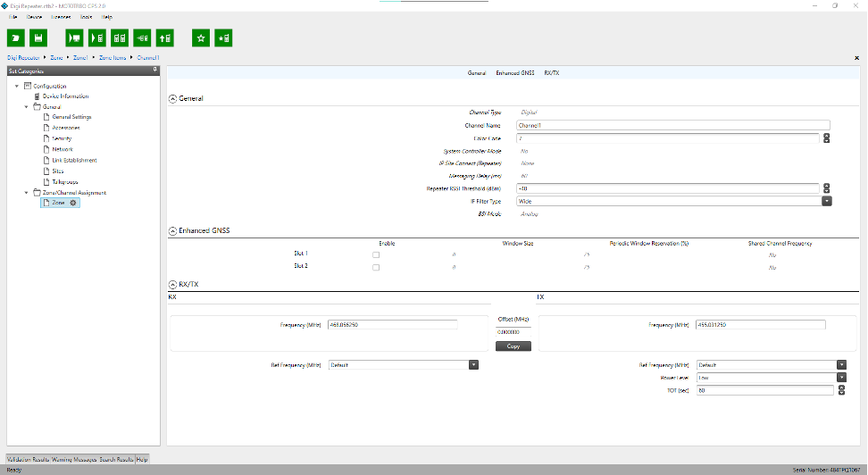Enable the Slot 2 Enhanced GNSS checkbox
Viewport: 868px width, 475px height.
376,267
